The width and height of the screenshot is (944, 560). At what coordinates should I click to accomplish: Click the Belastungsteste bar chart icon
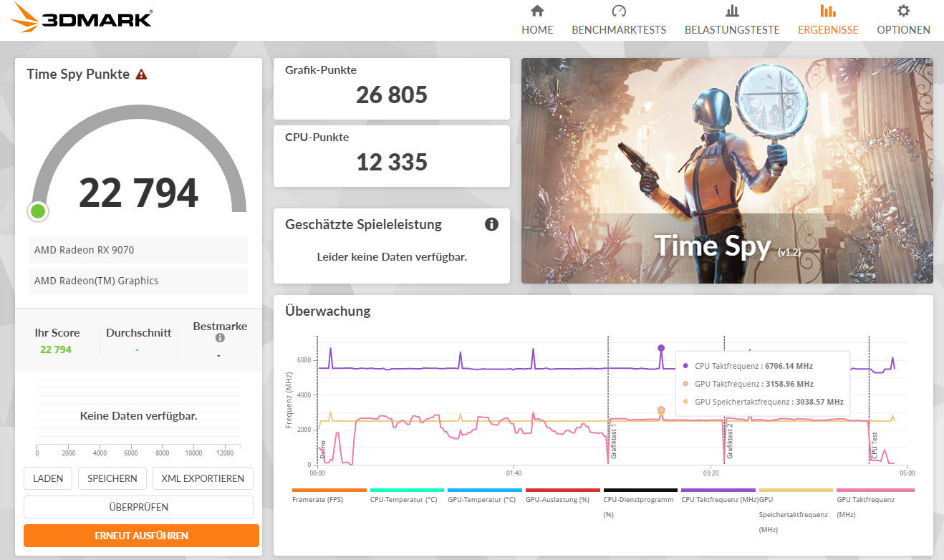tap(732, 11)
